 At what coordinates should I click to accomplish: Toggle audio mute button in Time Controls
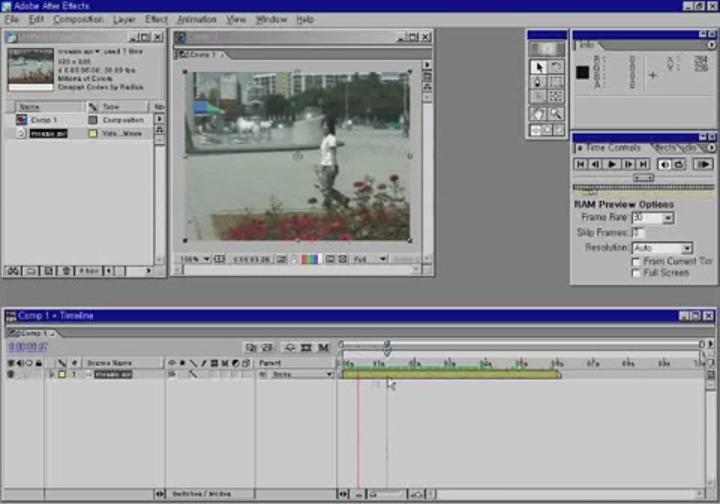[x=664, y=164]
